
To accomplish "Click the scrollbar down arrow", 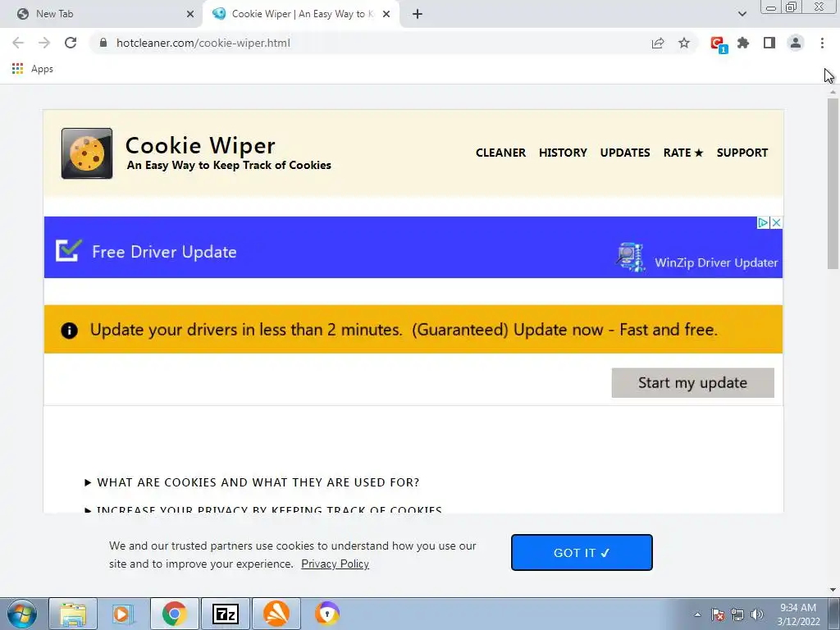I will pyautogui.click(x=833, y=590).
